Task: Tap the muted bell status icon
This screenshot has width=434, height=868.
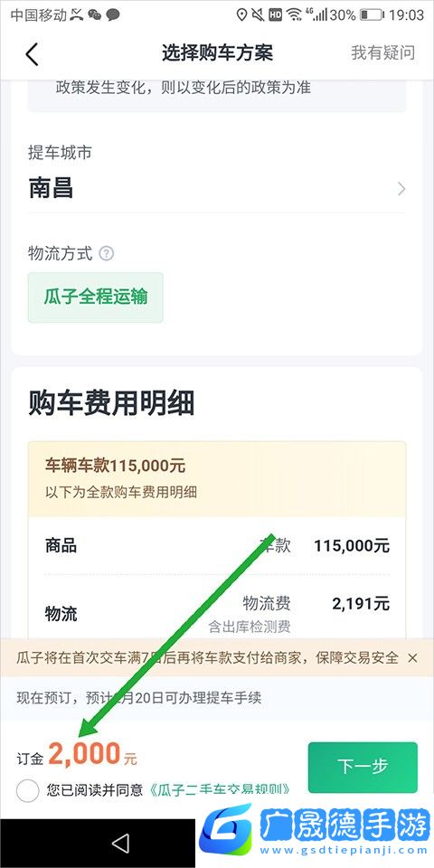Action: click(258, 15)
